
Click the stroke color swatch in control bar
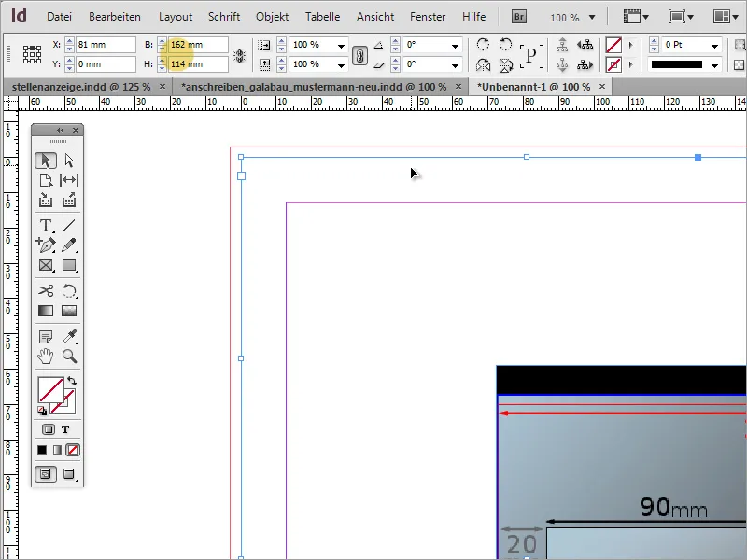(x=613, y=64)
